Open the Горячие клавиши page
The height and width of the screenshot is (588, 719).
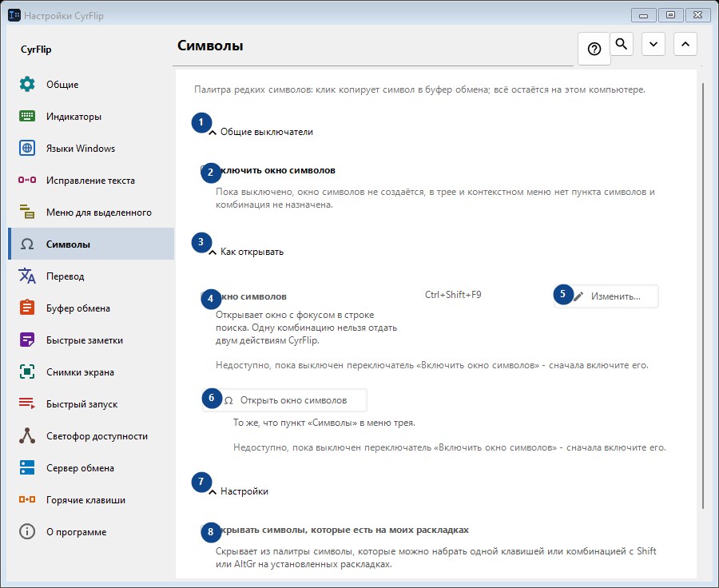pyautogui.click(x=91, y=500)
